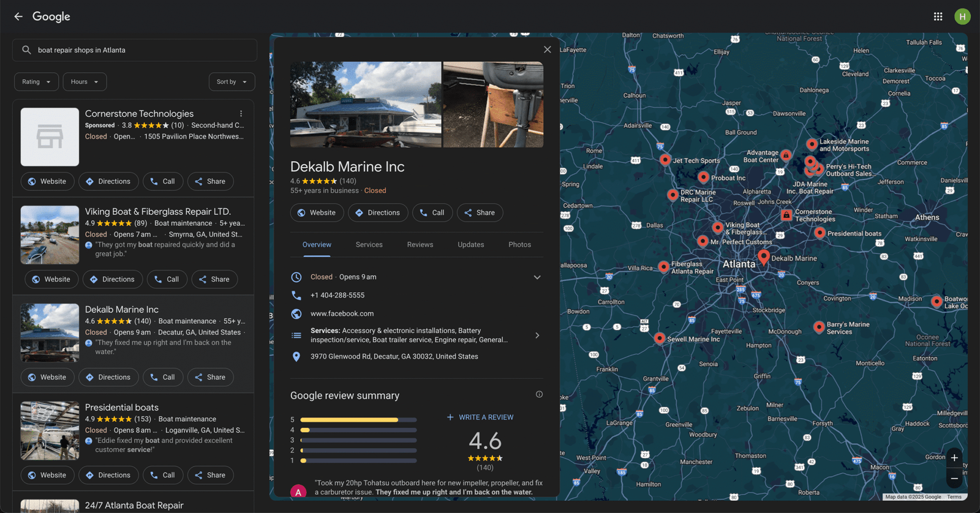The image size is (980, 513).
Task: Open the Hours filter dropdown
Action: [85, 82]
